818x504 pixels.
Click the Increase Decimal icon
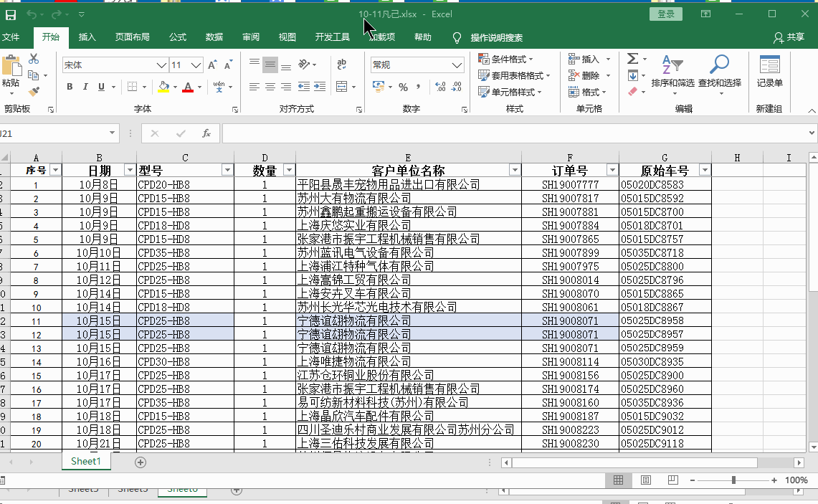pyautogui.click(x=440, y=87)
